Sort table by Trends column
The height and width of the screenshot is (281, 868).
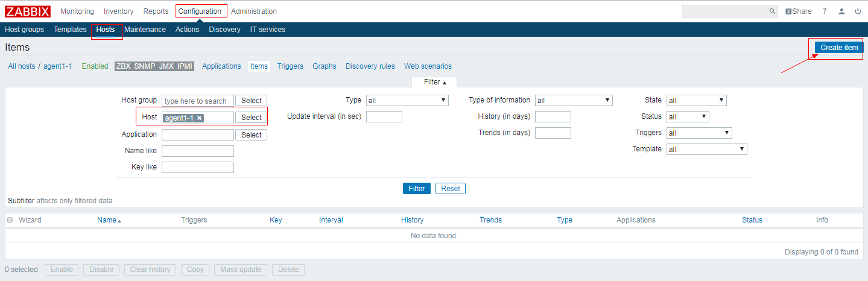click(x=490, y=220)
